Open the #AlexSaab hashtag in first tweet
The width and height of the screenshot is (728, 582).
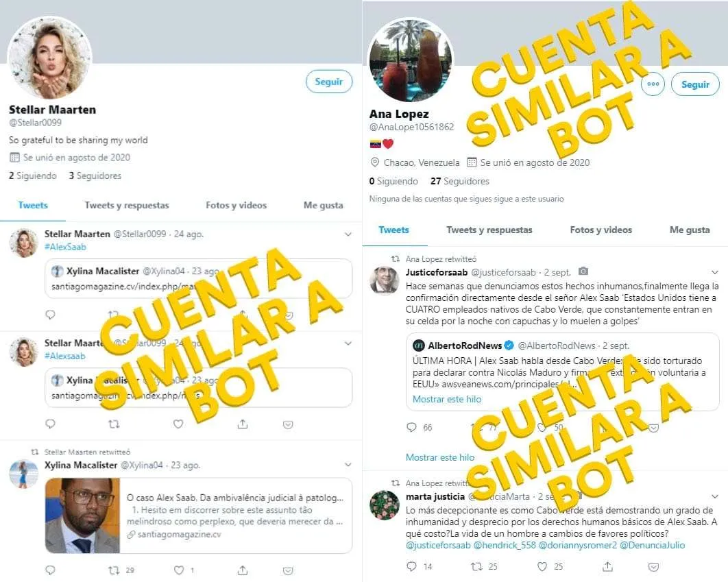pos(65,247)
